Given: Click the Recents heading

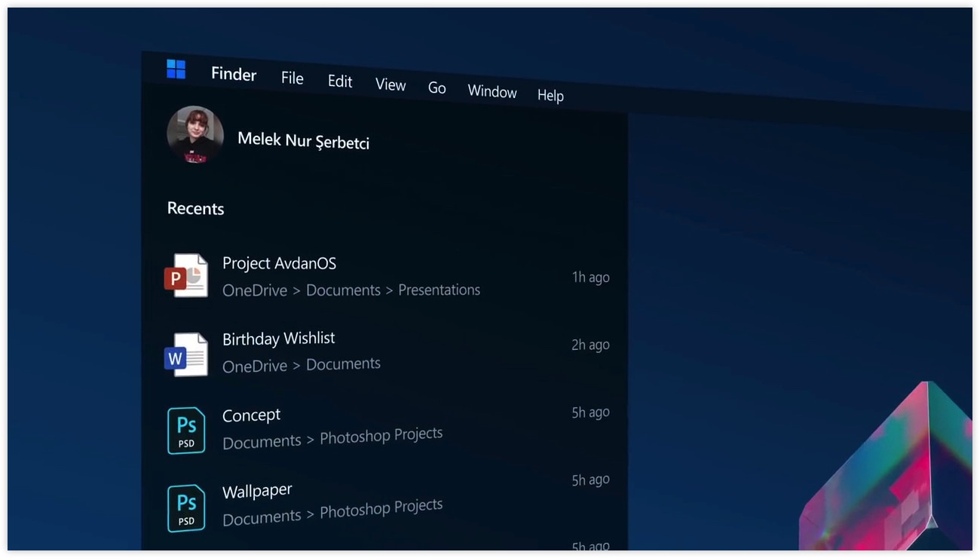Looking at the screenshot, I should coord(195,209).
